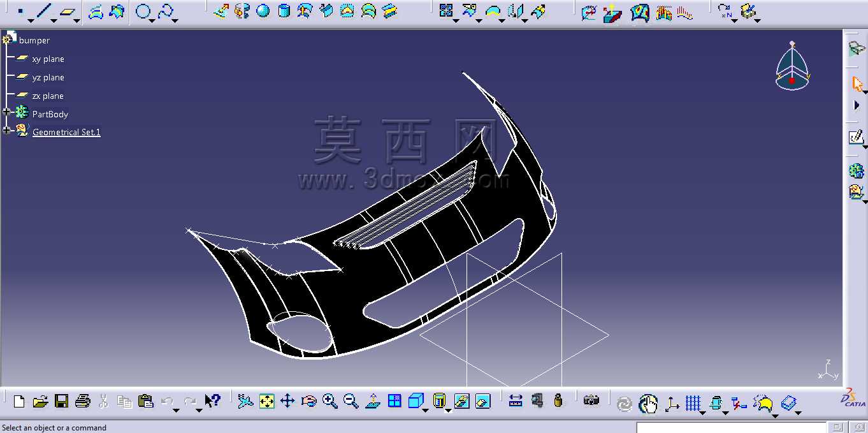This screenshot has height=433, width=868.
Task: Open the Connect Checker analysis tool
Action: pyautogui.click(x=590, y=12)
